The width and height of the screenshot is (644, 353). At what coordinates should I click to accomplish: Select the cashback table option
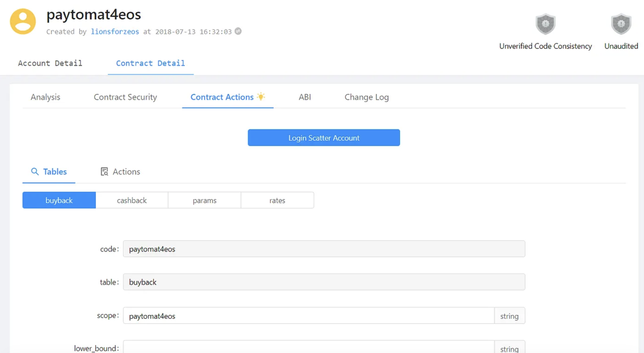tap(132, 200)
